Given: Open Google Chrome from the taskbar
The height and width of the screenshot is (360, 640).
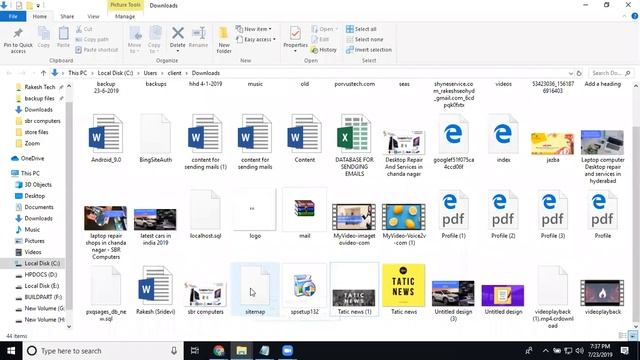Looking at the screenshot, I should click(x=219, y=351).
